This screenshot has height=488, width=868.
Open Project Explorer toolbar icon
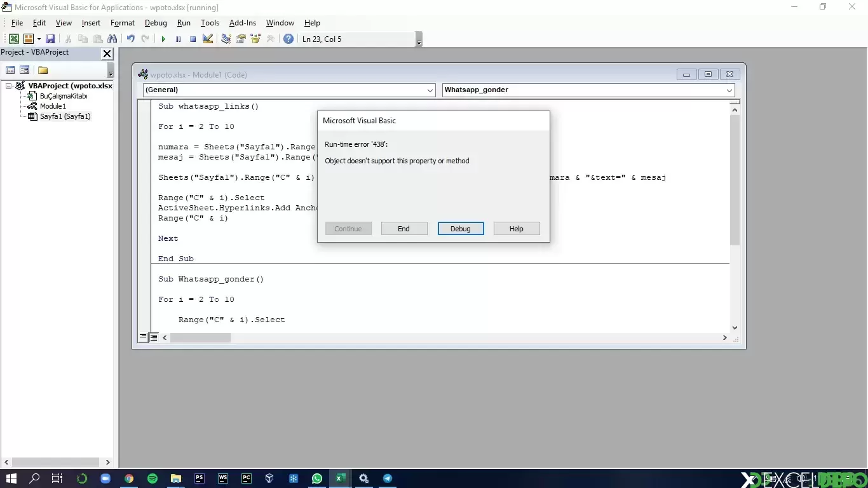click(226, 39)
